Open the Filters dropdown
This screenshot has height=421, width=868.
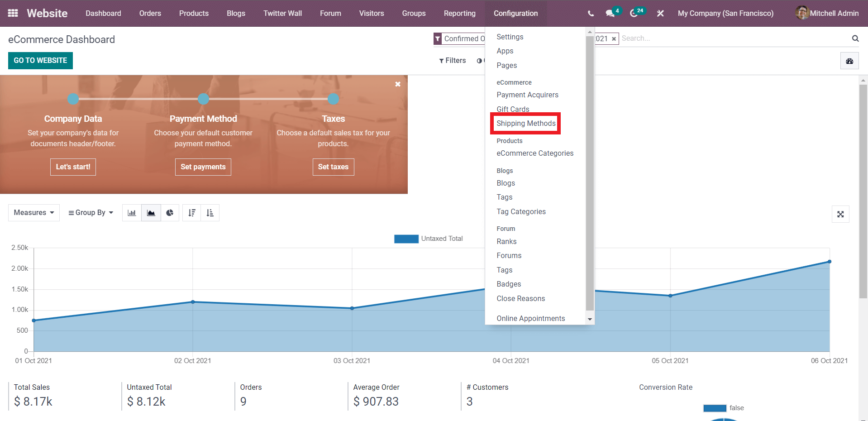click(453, 60)
